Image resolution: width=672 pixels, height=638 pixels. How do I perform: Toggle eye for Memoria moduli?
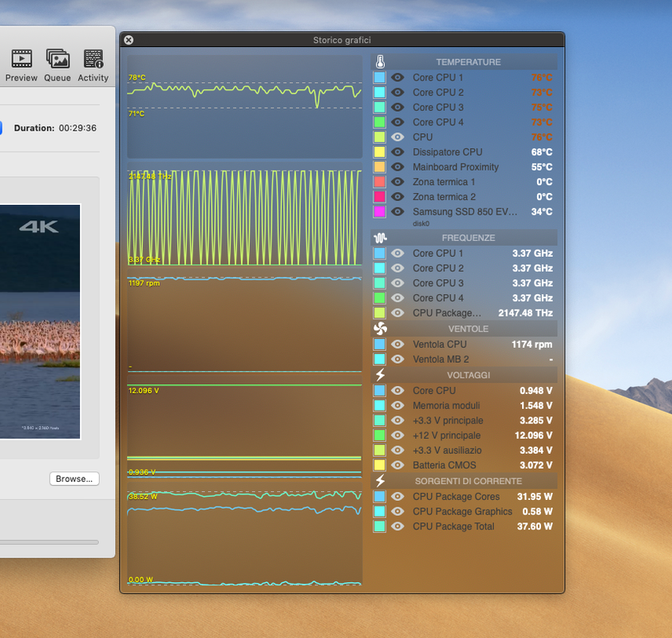[397, 405]
